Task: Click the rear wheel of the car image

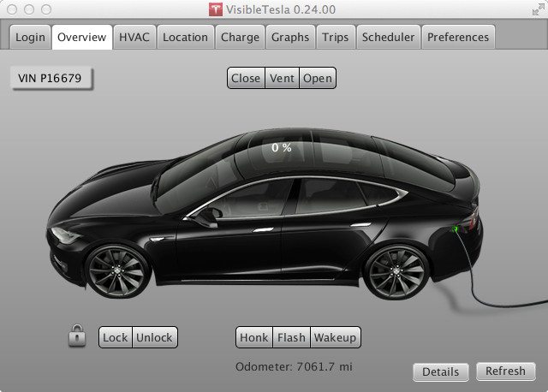Action: click(x=396, y=271)
